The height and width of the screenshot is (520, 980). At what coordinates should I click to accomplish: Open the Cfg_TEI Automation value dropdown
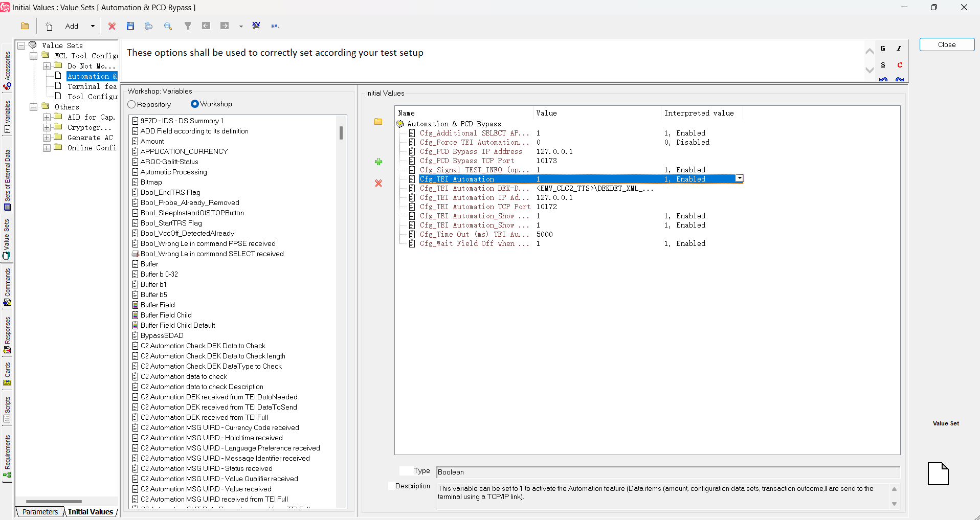coord(740,178)
